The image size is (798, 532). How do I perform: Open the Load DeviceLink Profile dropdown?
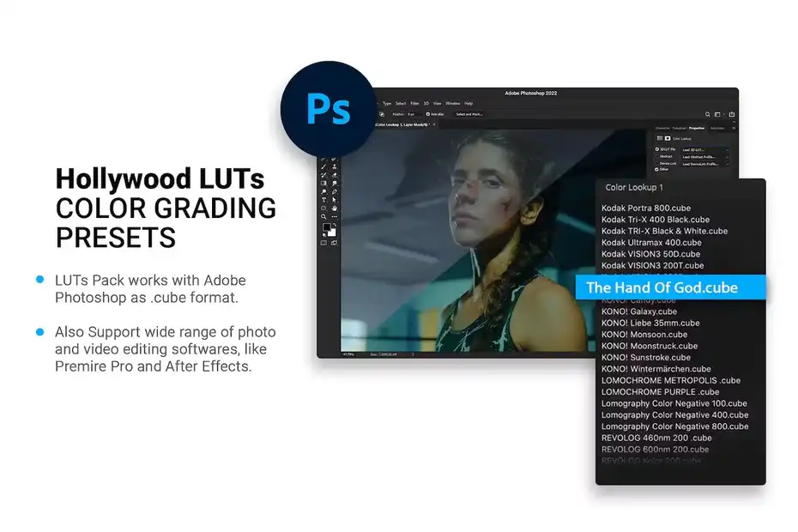click(705, 164)
